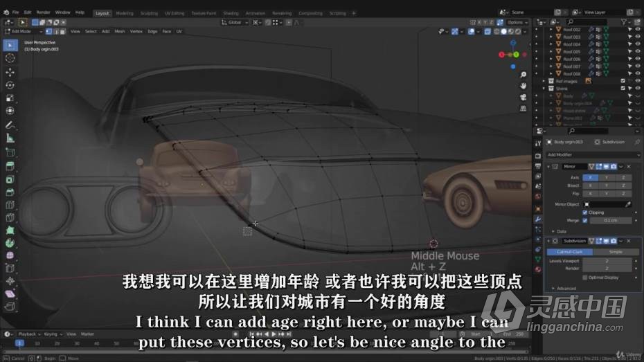Expand the Ref images collection
This screenshot has width=644, height=362.
tap(544, 81)
